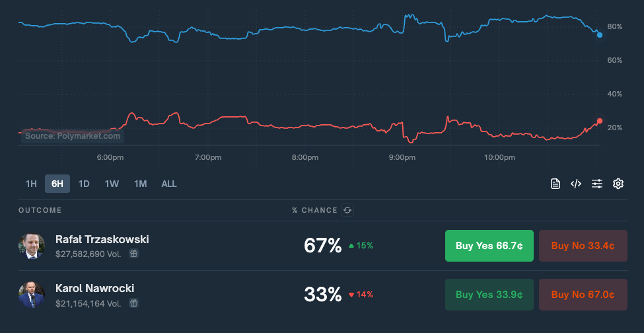Click Rafał Trzaskowski's profile photo
Viewport: 644px width, 333px height.
click(x=32, y=246)
